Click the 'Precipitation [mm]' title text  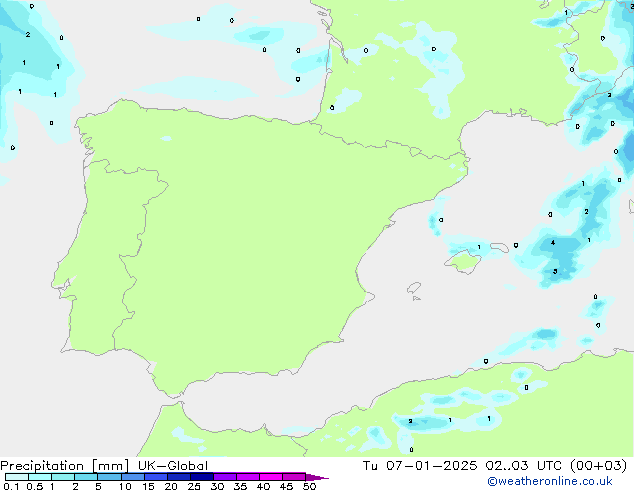pyautogui.click(x=64, y=466)
